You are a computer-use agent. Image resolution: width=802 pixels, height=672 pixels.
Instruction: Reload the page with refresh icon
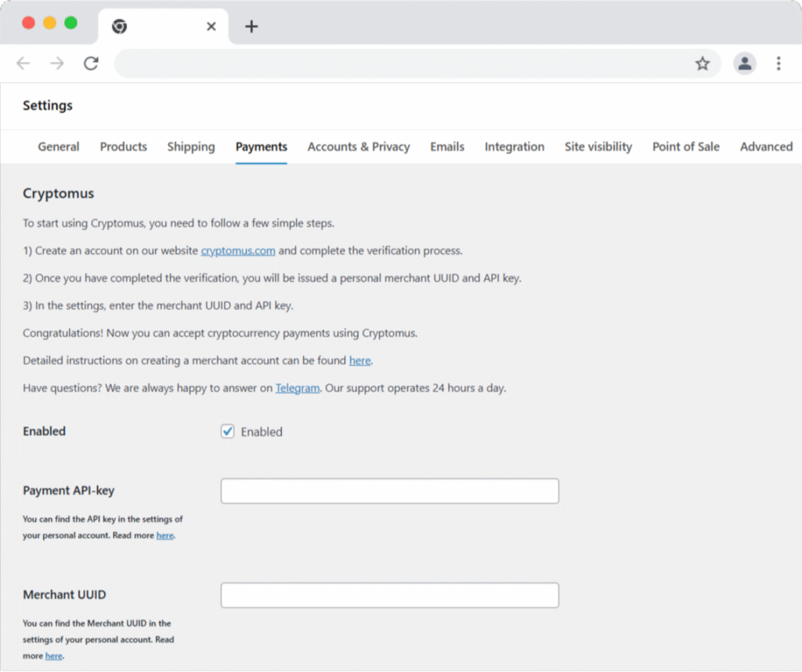[x=91, y=63]
